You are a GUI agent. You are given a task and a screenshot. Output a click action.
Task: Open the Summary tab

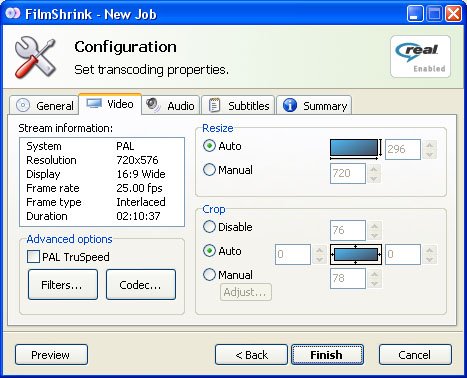pyautogui.click(x=314, y=105)
